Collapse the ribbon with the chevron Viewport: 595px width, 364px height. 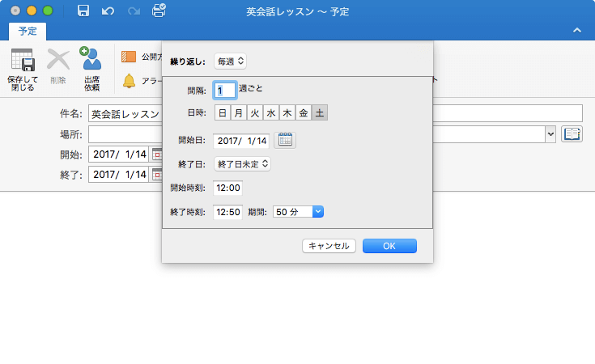[577, 30]
